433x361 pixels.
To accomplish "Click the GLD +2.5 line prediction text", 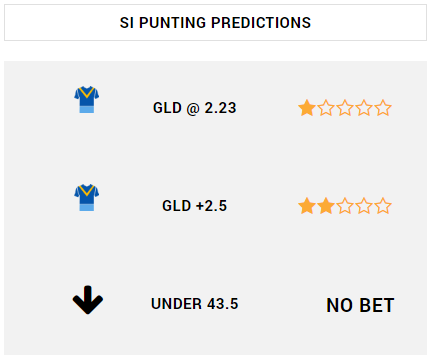I will click(195, 206).
